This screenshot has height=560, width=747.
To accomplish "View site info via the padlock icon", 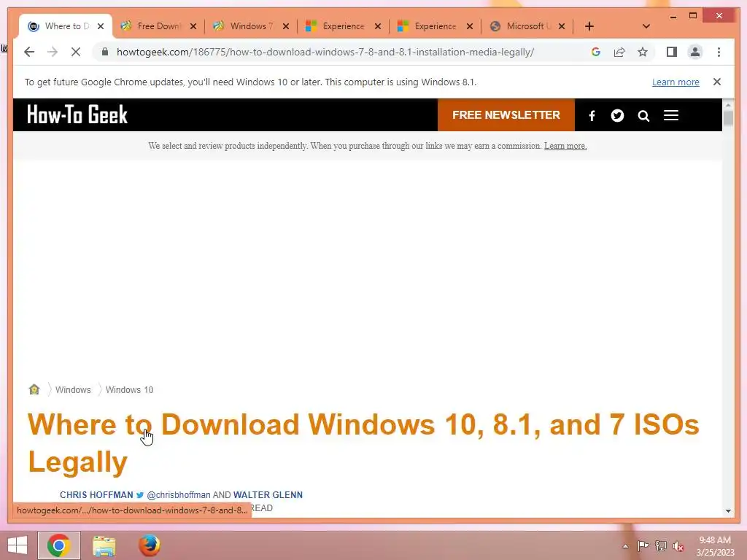I will [x=105, y=52].
